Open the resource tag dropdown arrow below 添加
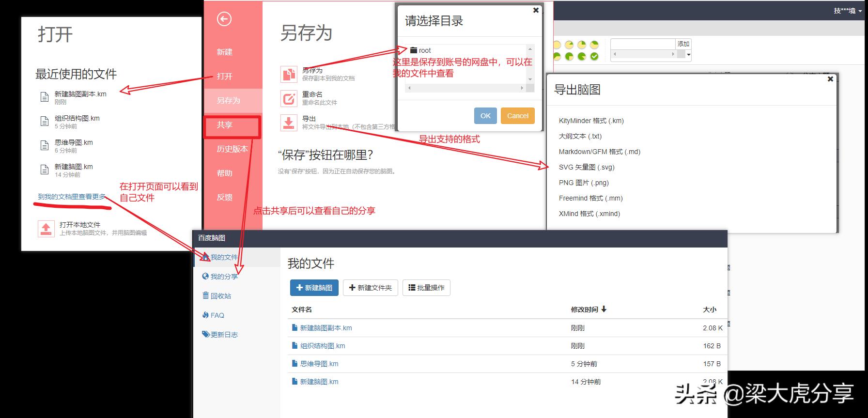The height and width of the screenshot is (418, 868). 688,54
